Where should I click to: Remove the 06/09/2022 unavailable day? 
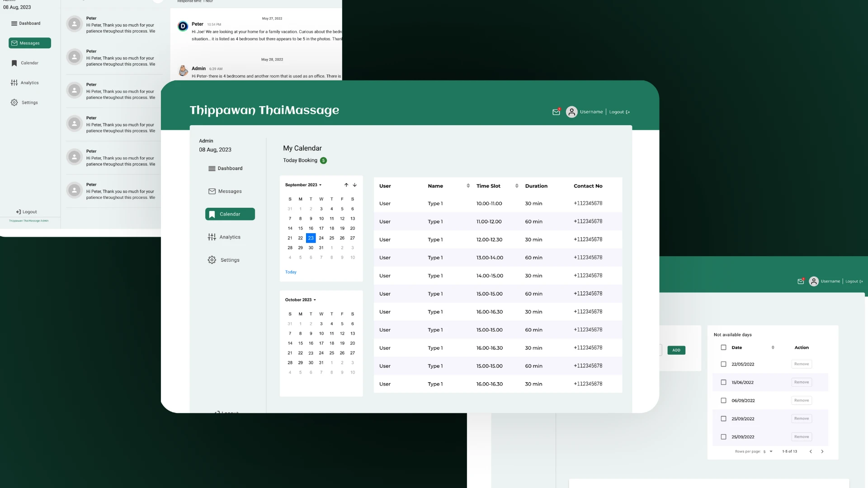click(x=802, y=400)
